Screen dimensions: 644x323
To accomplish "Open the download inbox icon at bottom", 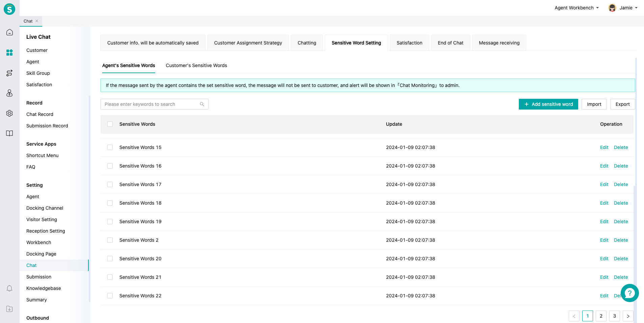I will 9,309.
